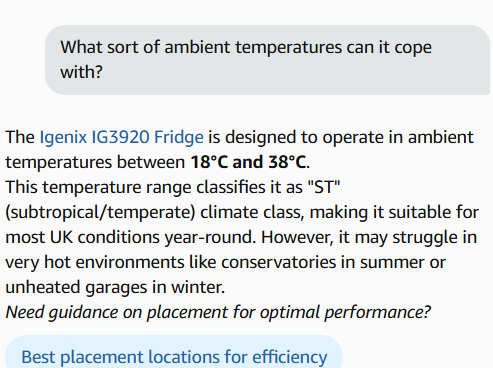The image size is (493, 368).
Task: Click the phrase making it suitable for
Action: 394,213
